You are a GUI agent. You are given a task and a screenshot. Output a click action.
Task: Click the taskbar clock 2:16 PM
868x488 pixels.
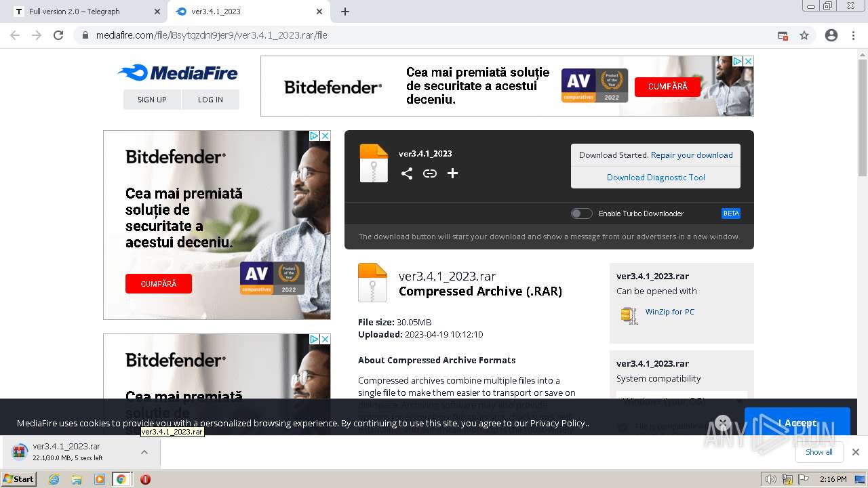[833, 479]
